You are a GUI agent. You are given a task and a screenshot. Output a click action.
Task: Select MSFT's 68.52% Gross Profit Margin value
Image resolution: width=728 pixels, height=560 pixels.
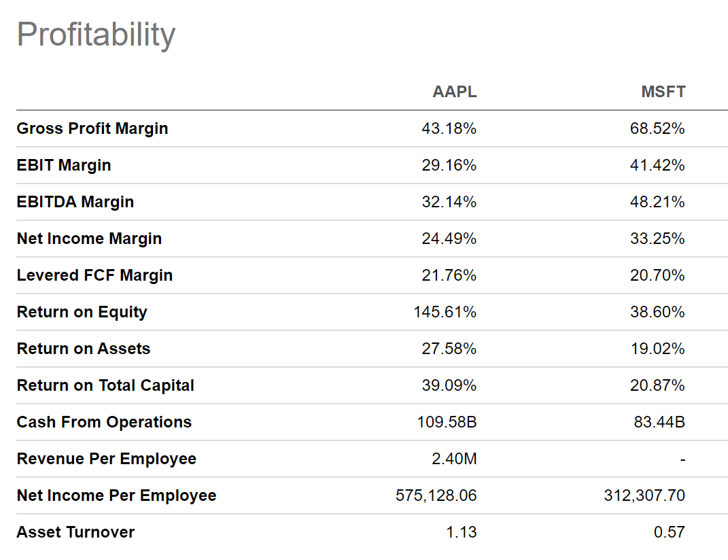(657, 128)
